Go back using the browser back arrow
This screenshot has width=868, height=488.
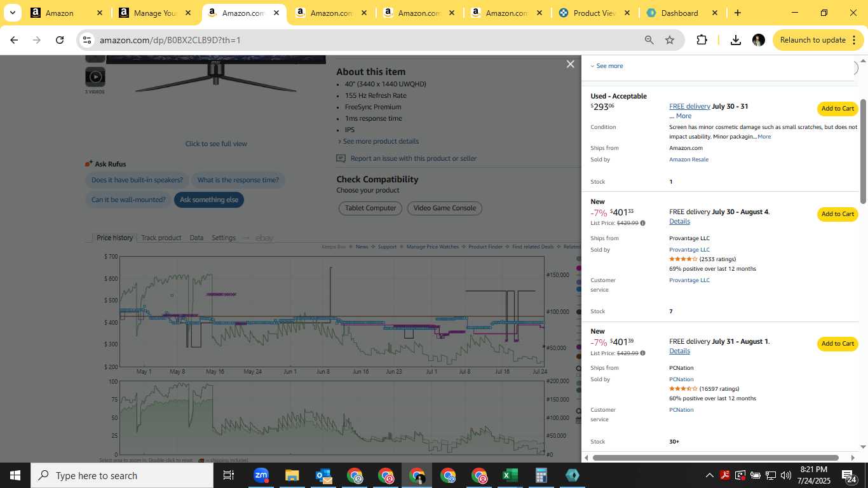(14, 40)
